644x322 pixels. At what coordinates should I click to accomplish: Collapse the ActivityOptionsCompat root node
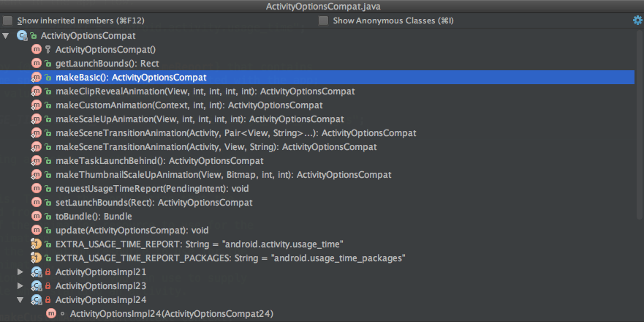click(7, 35)
